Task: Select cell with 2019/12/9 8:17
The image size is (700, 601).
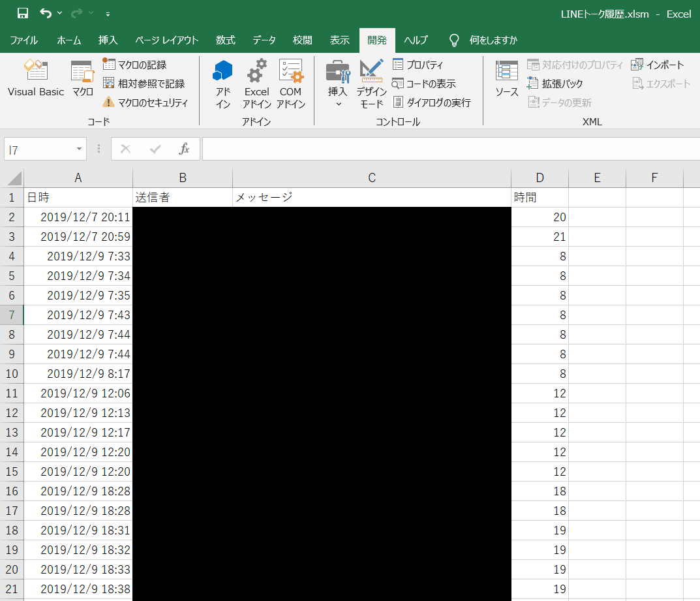Action: (x=78, y=374)
